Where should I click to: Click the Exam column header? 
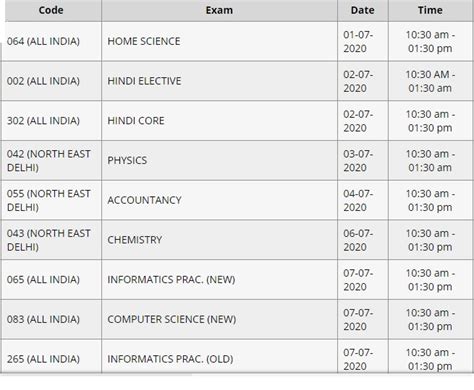point(219,10)
